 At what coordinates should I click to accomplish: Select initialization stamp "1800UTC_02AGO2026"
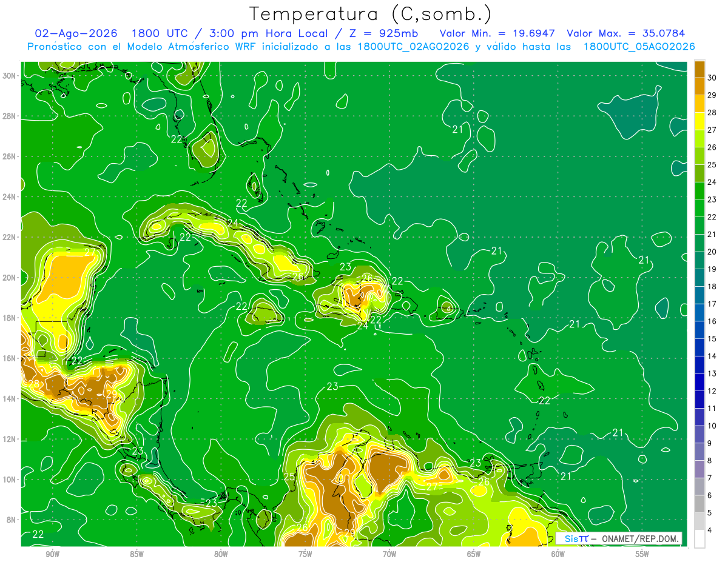413,47
